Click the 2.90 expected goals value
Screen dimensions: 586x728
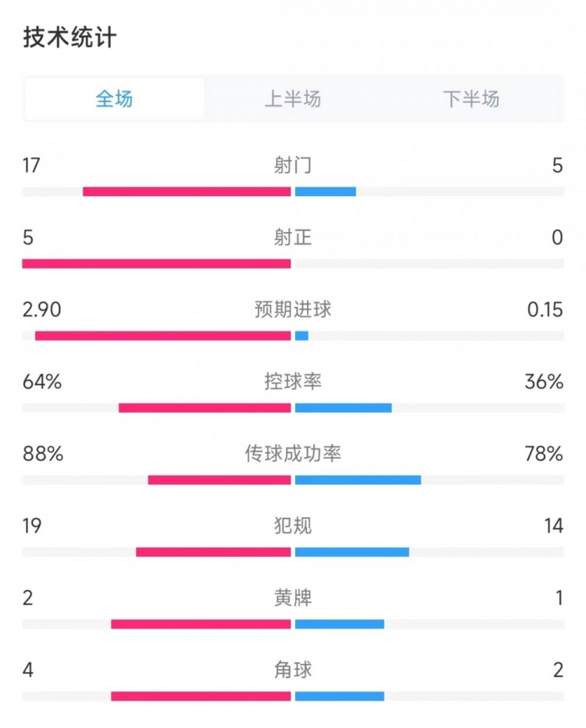pos(42,309)
